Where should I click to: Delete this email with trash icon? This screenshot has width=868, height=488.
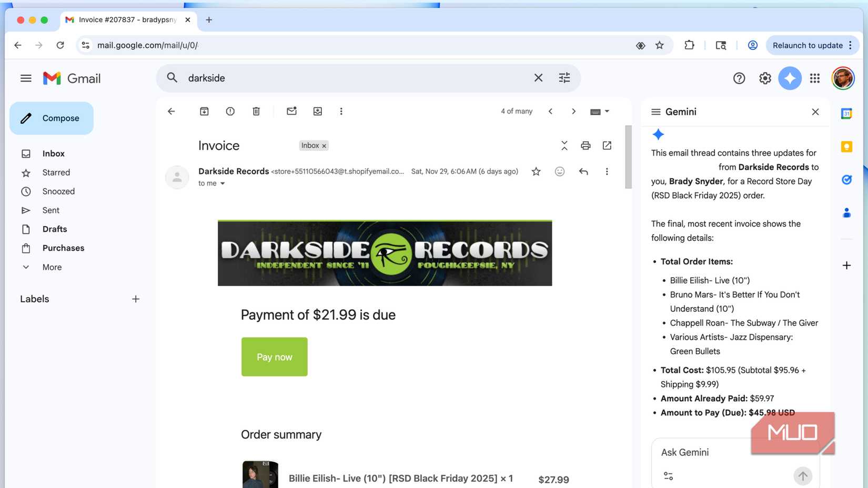256,111
